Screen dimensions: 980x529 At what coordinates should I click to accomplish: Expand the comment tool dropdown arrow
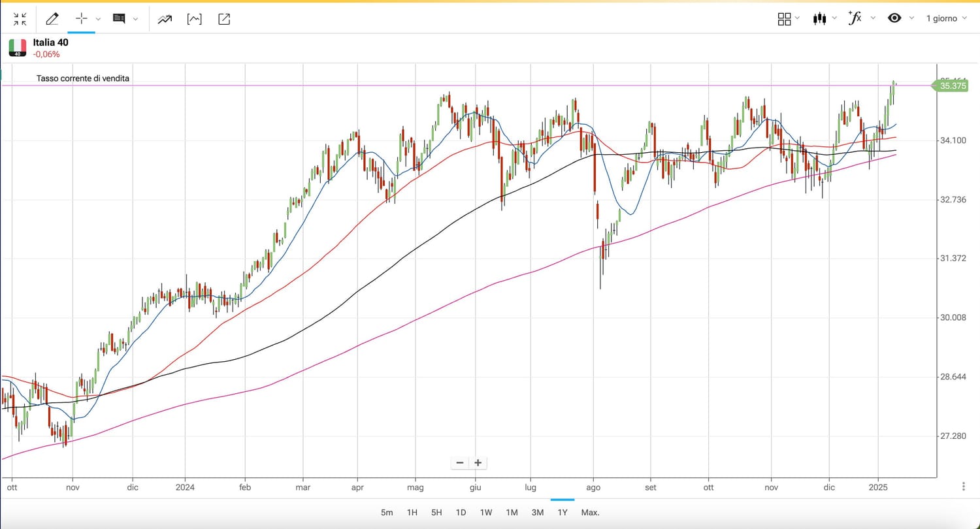(x=135, y=20)
